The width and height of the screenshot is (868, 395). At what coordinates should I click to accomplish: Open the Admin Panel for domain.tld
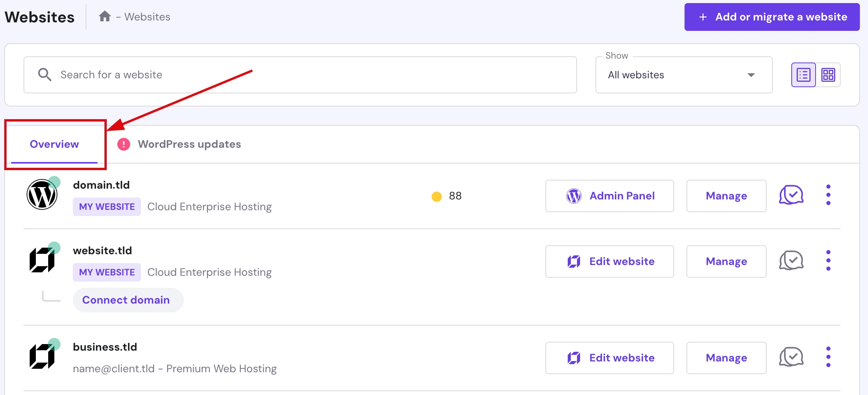[609, 196]
